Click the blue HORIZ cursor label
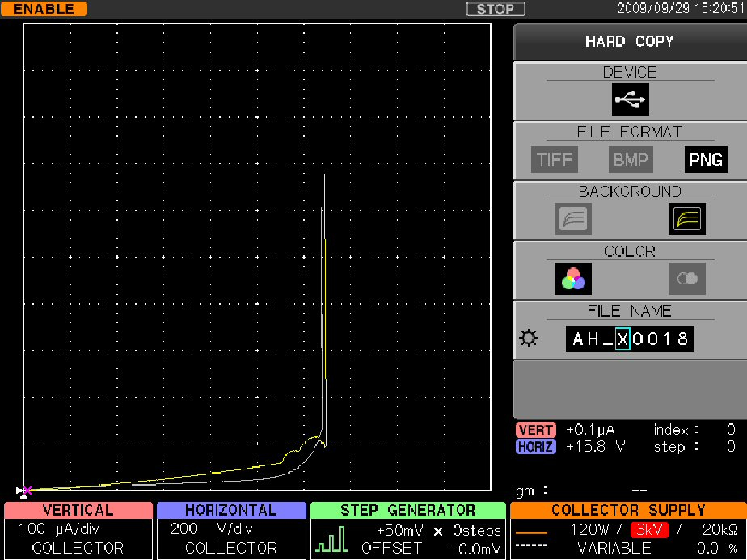 coord(535,447)
